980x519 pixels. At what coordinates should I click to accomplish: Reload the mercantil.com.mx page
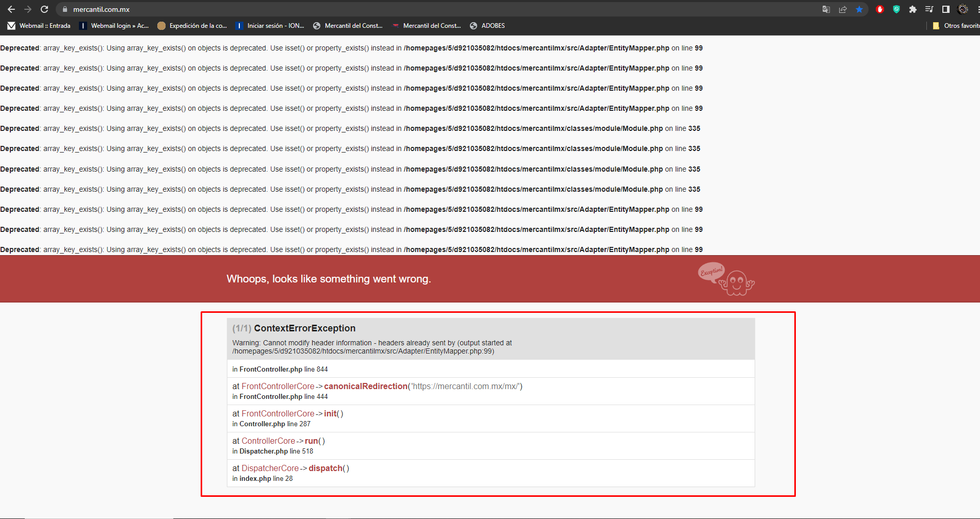(44, 9)
